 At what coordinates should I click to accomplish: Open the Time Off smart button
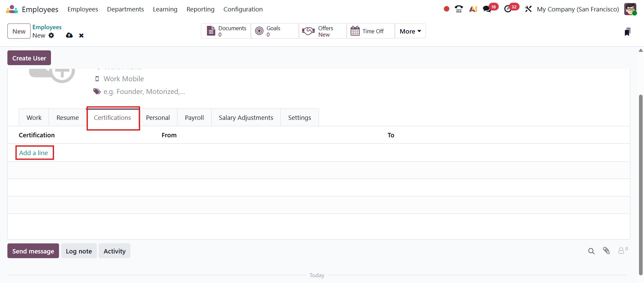tap(371, 31)
